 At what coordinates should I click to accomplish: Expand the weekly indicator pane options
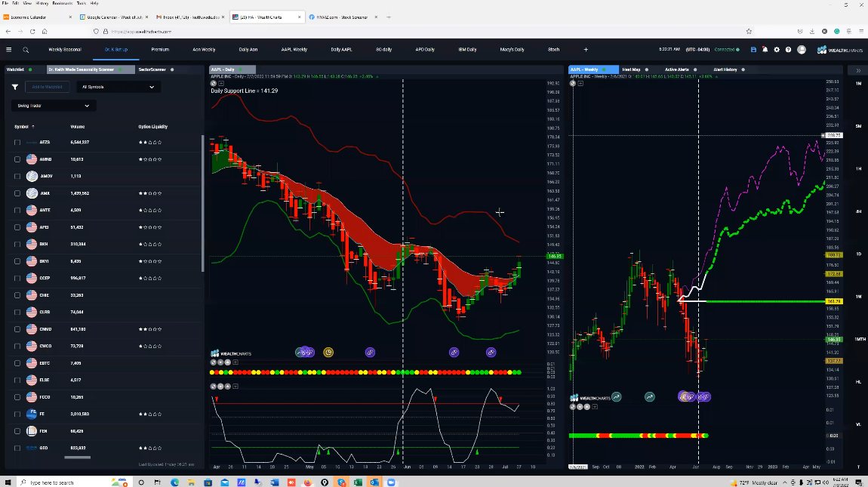[x=595, y=407]
